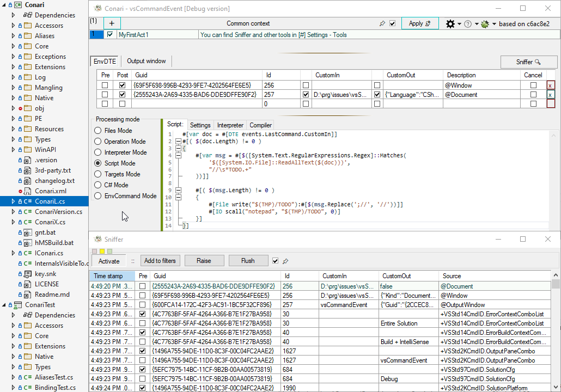The height and width of the screenshot is (392, 561).
Task: Open the Interpreter script tab
Action: [x=230, y=125]
